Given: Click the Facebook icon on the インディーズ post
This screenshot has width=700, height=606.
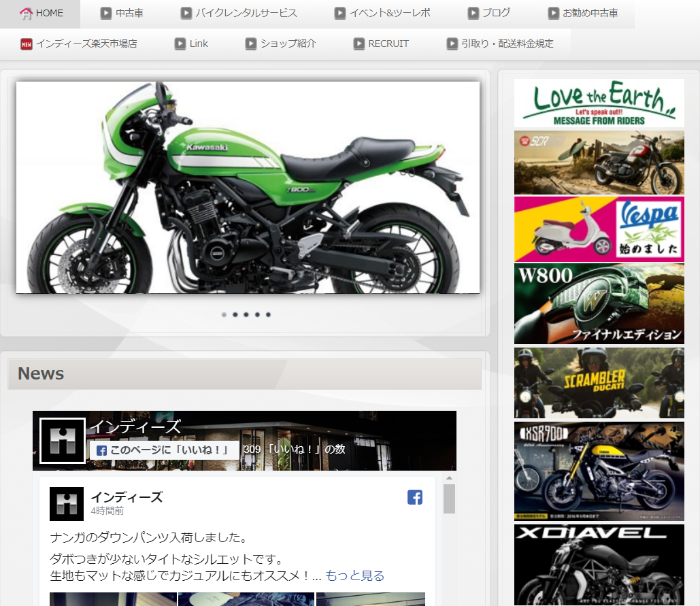Looking at the screenshot, I should pos(414,497).
